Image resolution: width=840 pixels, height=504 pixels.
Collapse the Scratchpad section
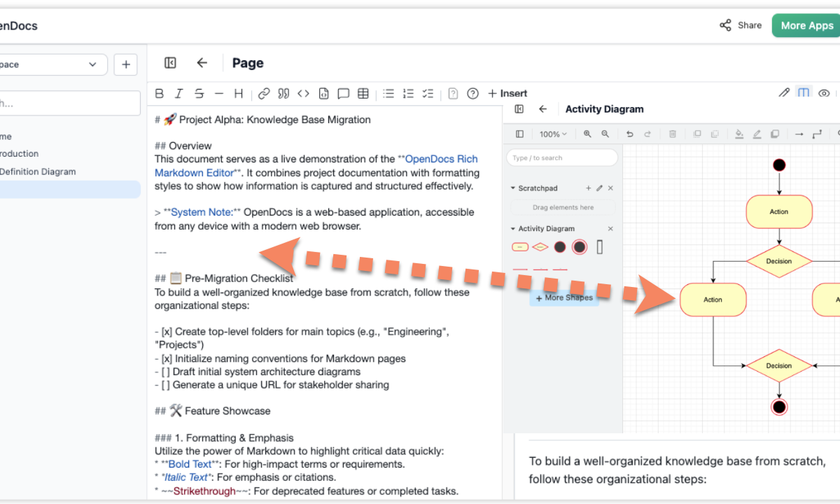513,188
